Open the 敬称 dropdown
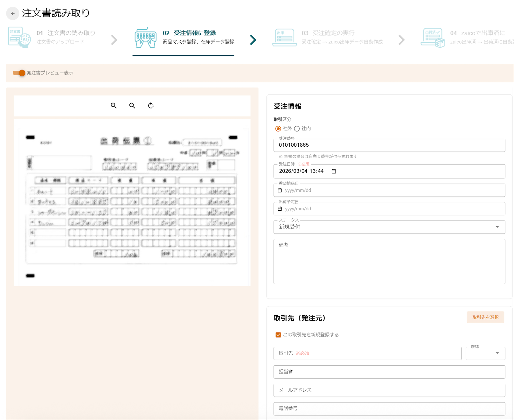 pos(485,353)
